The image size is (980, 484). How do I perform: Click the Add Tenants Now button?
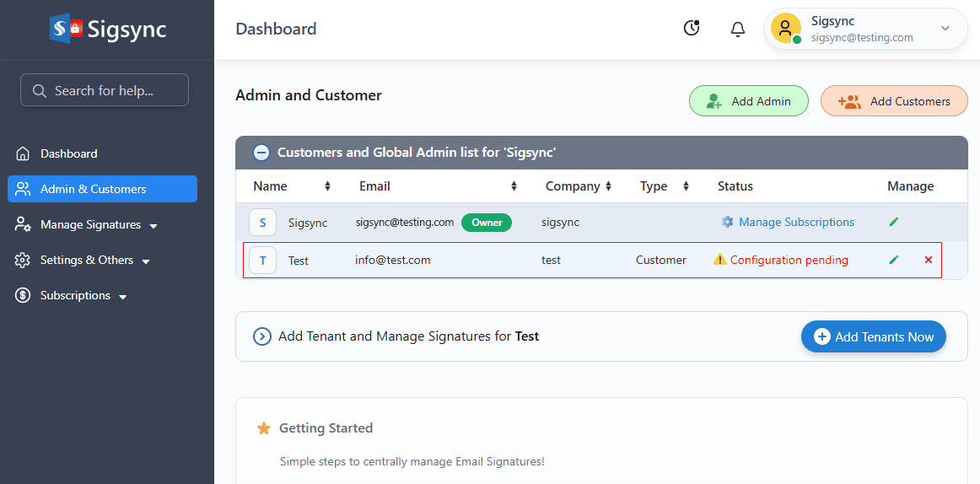873,336
